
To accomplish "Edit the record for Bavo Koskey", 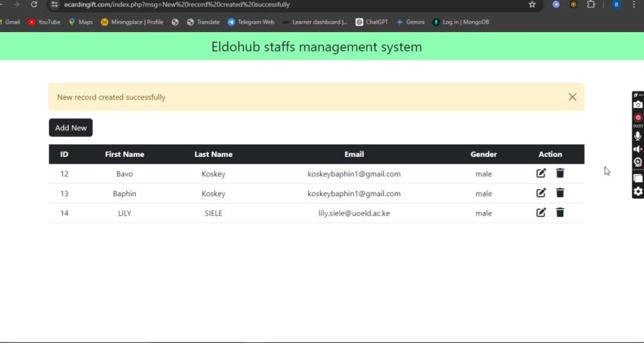I will pos(541,173).
